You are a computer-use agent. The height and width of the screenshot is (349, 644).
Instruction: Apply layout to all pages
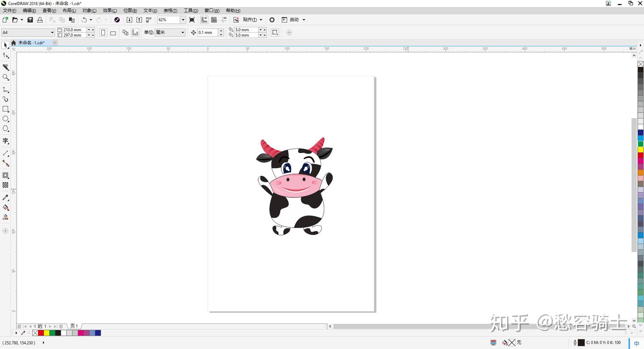[125, 33]
